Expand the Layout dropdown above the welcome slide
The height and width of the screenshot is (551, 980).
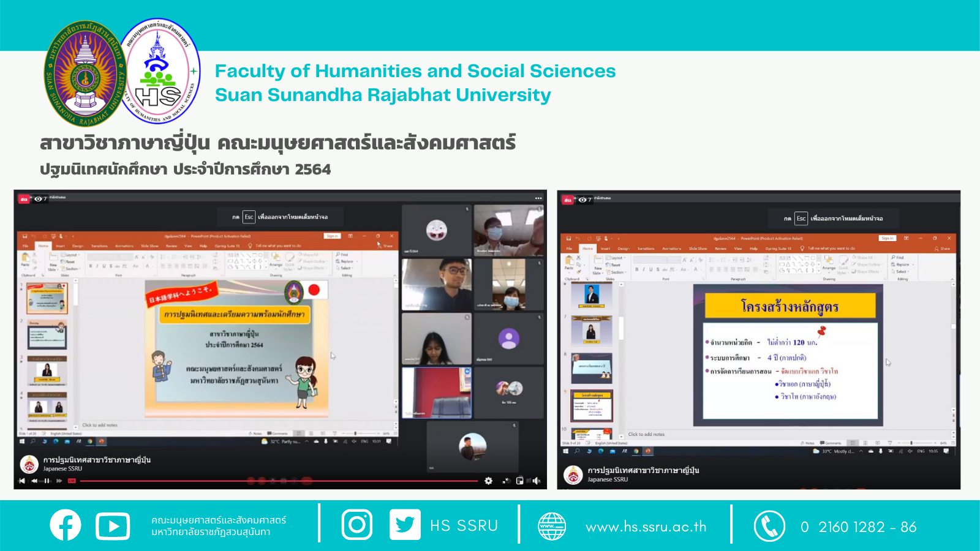click(x=72, y=255)
